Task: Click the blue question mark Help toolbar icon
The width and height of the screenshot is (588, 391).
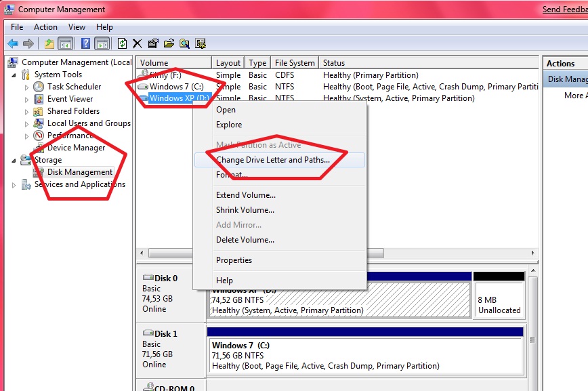Action: click(85, 43)
